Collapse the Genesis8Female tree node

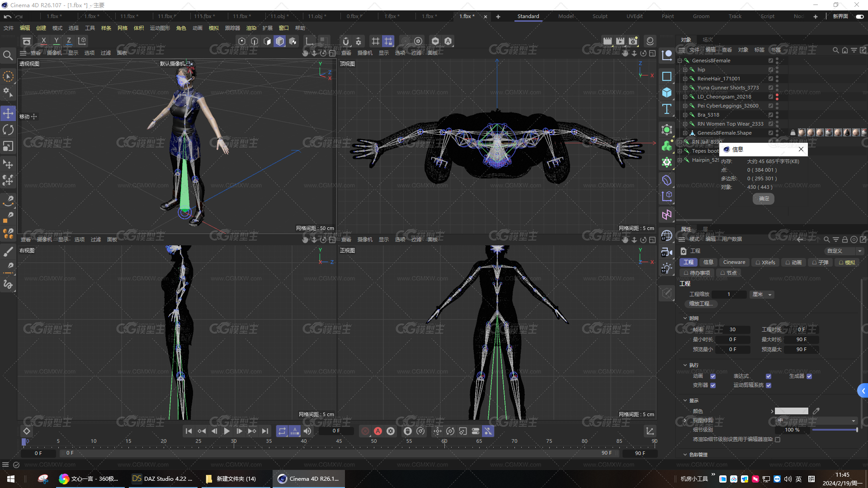coord(679,61)
